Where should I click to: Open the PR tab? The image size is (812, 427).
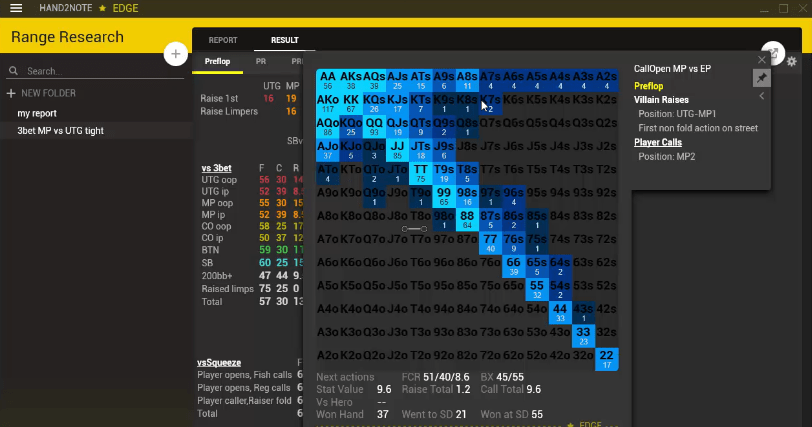261,61
